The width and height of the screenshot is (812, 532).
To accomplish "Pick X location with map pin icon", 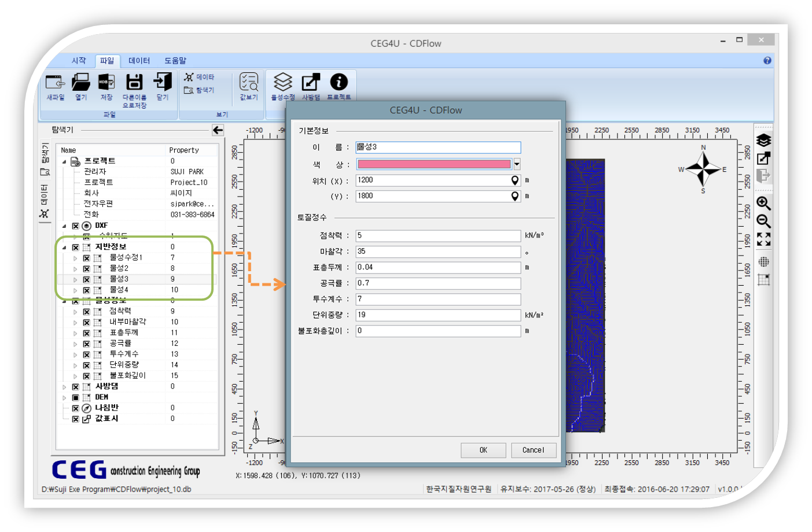I will (515, 180).
